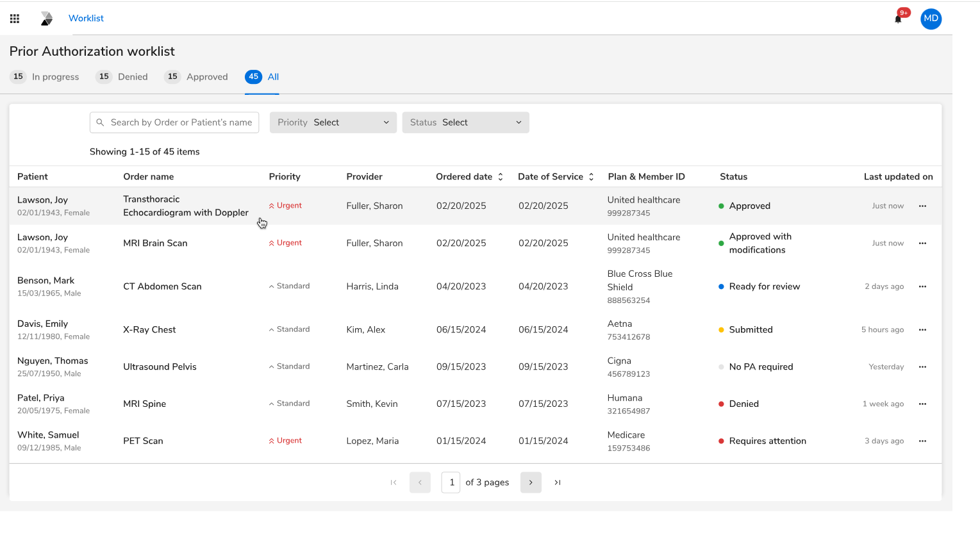Image resolution: width=980 pixels, height=544 pixels.
Task: Click provider Harris, Linda
Action: coord(372,286)
